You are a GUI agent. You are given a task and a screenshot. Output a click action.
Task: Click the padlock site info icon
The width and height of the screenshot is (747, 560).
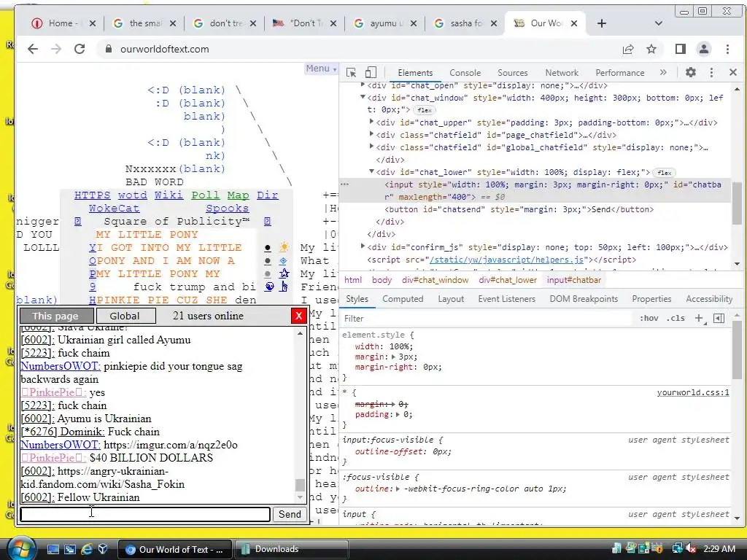click(x=109, y=49)
